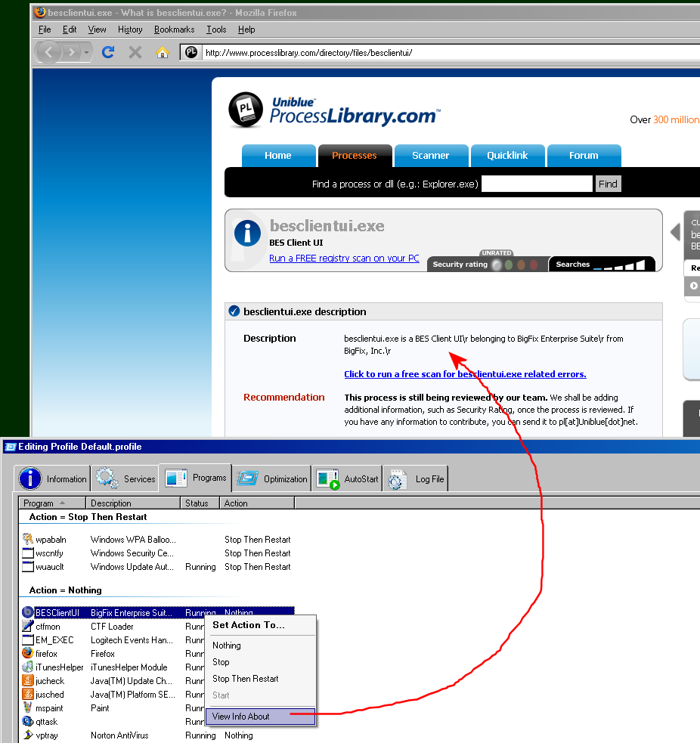This screenshot has width=700, height=743.
Task: Click the wuauclt program icon
Action: point(28,567)
